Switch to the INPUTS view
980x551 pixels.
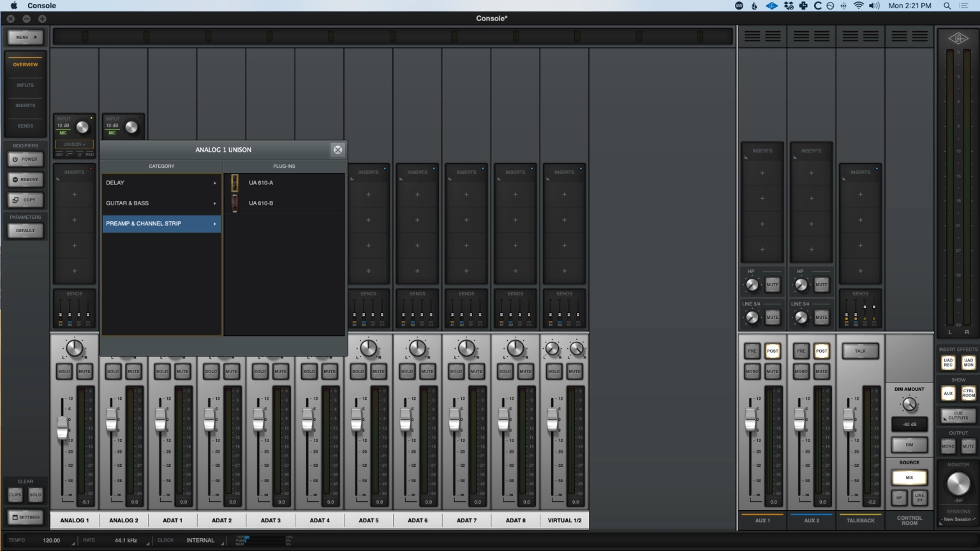(26, 85)
